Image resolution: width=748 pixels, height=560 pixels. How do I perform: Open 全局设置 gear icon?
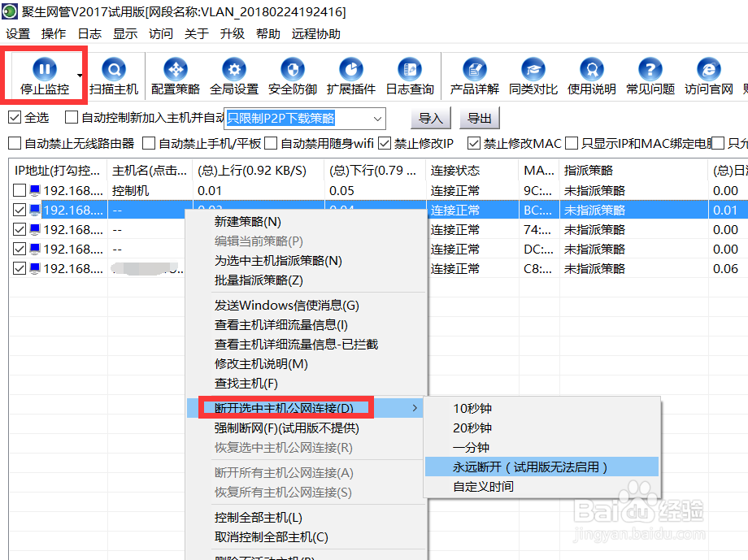click(x=234, y=70)
